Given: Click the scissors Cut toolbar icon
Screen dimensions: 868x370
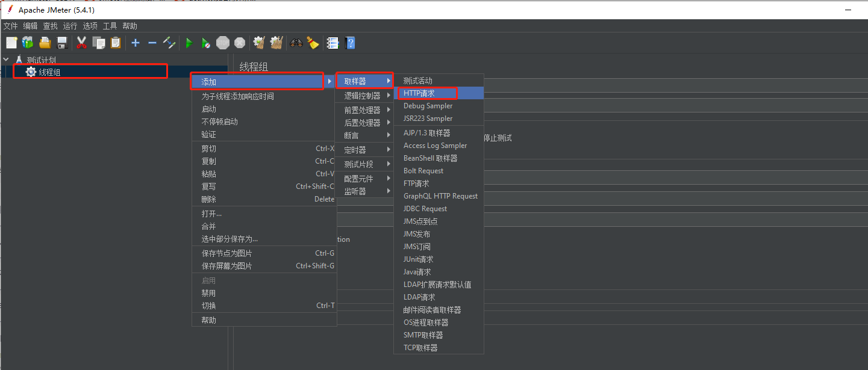Looking at the screenshot, I should pyautogui.click(x=82, y=43).
